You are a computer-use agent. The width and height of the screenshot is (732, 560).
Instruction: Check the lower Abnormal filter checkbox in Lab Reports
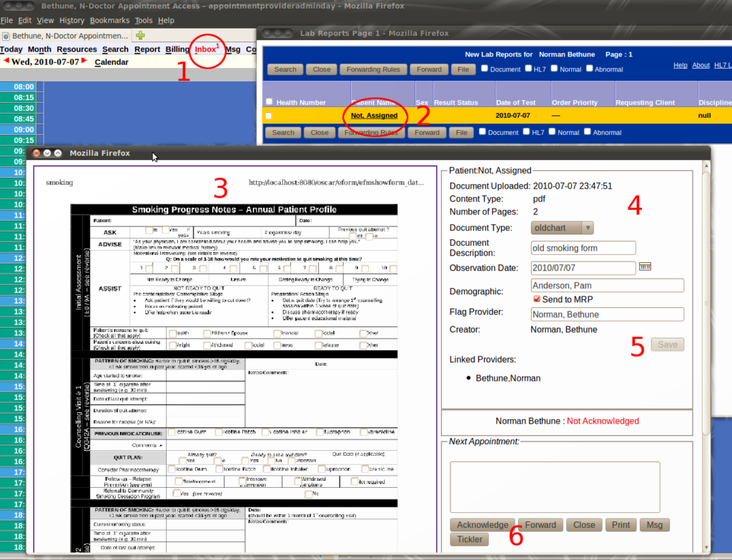[588, 131]
